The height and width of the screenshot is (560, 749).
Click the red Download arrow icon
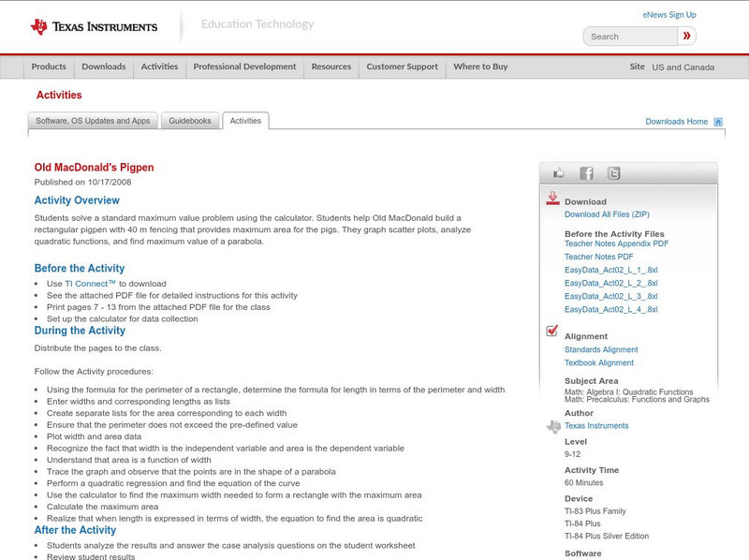point(552,199)
